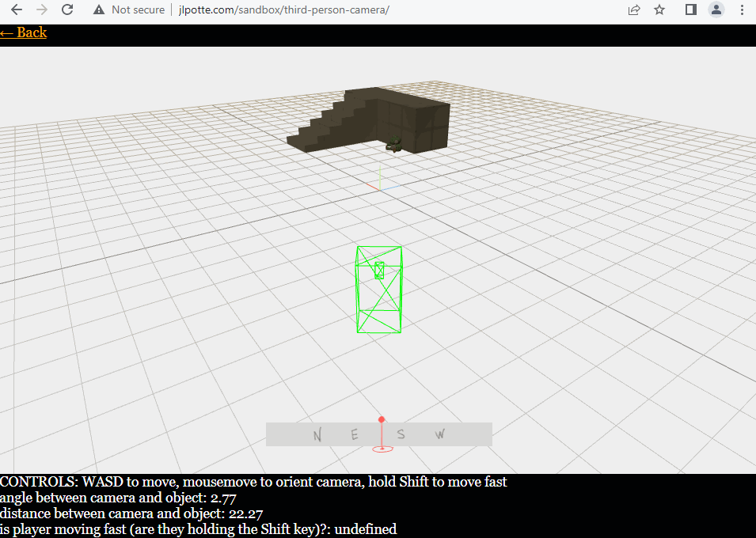Go back with browser back arrow
The width and height of the screenshot is (756, 538).
pos(17,9)
